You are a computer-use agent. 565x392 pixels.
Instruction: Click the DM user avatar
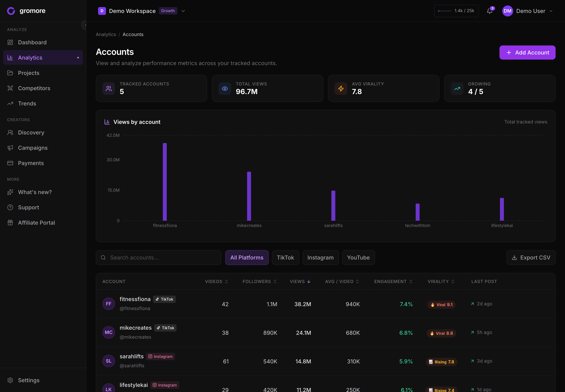coord(508,11)
